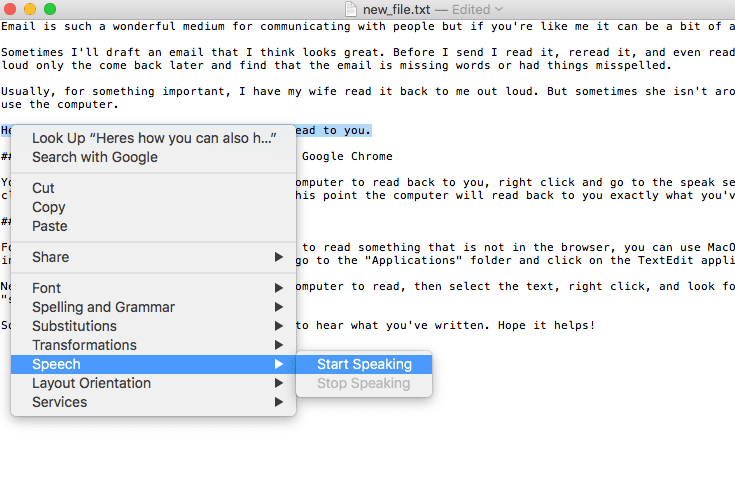The image size is (735, 479).
Task: Open the Transformations submenu
Action: coord(153,345)
